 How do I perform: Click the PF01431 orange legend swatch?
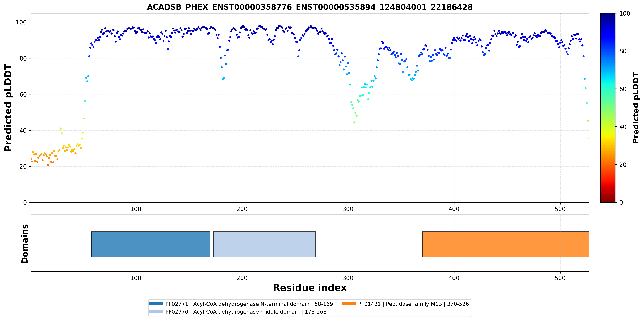(348, 304)
